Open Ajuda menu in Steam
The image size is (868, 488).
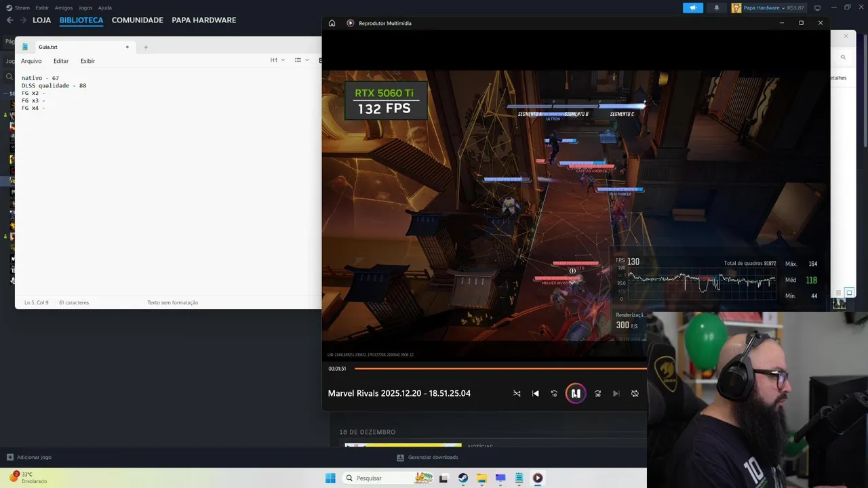104,7
